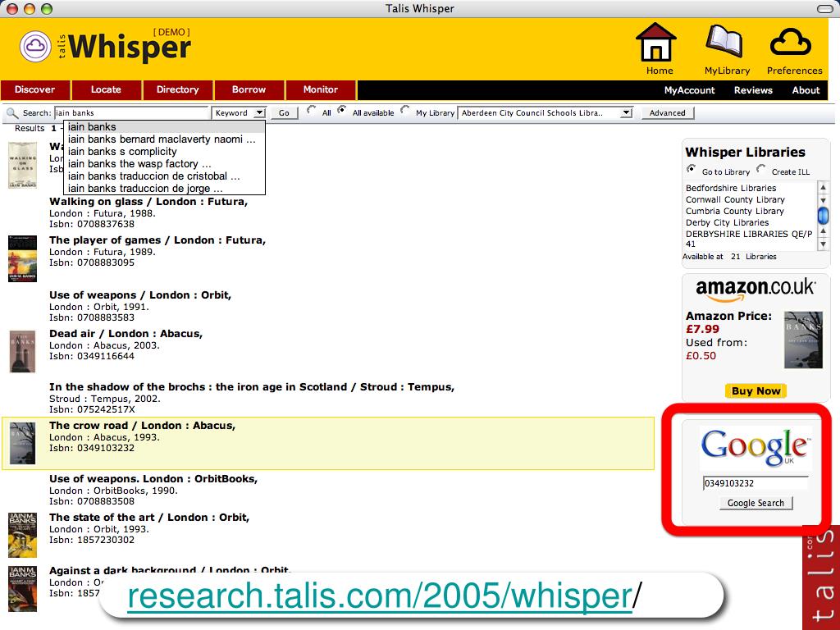
Task: Open Walking on Glass cover thumbnail
Action: click(22, 165)
